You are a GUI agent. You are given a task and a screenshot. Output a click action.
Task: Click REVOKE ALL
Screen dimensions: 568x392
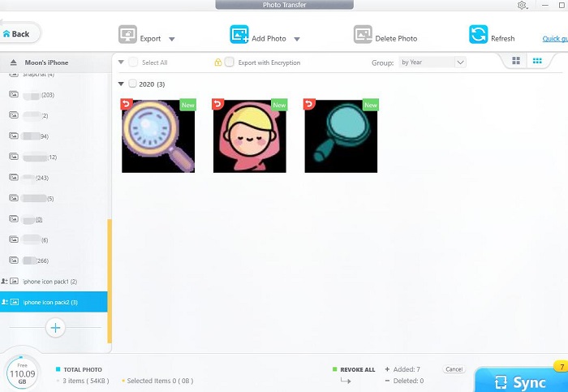point(357,369)
